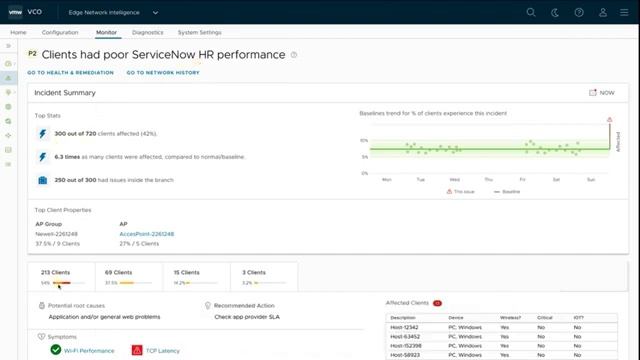Viewport: 640px width, 360px height.
Task: Click the Affected Clients red count badge
Action: pos(437,303)
